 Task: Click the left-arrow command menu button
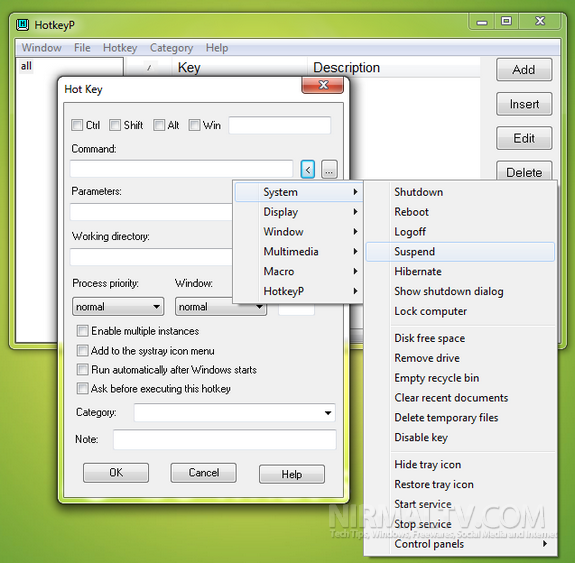click(308, 169)
